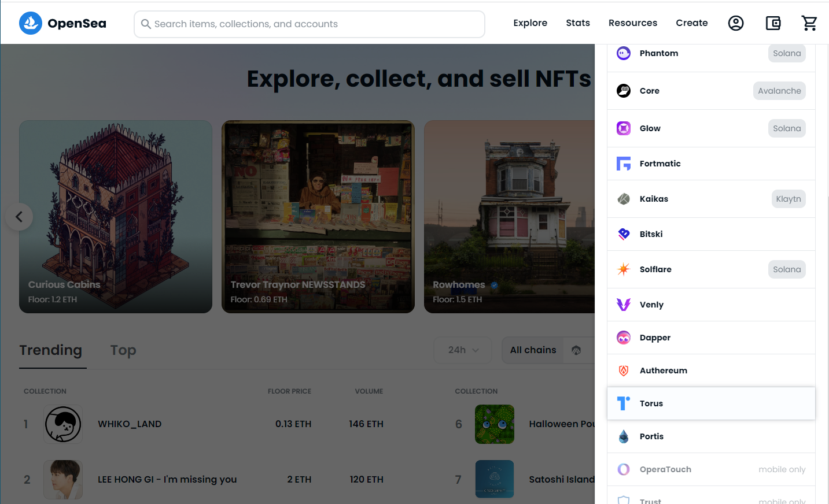
Task: Switch to the Trending tab
Action: 51,350
